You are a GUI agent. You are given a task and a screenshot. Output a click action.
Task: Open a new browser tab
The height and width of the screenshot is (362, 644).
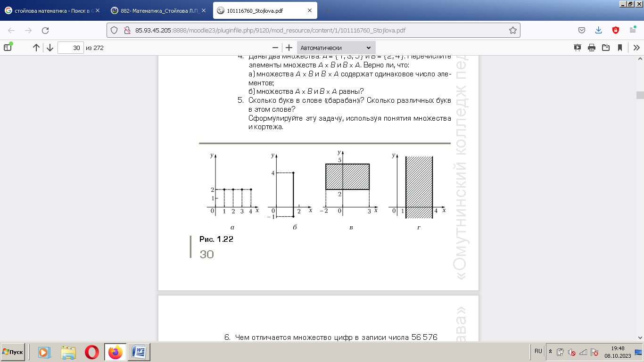328,10
